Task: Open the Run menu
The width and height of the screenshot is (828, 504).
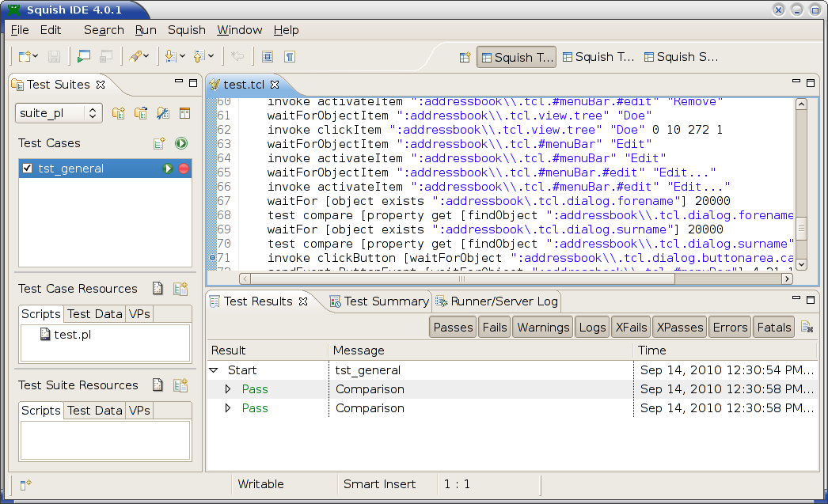Action: coord(146,30)
